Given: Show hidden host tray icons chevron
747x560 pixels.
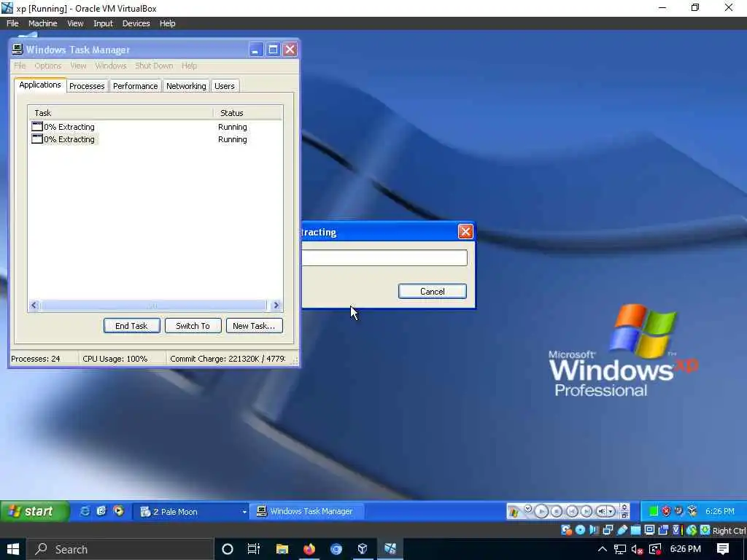Looking at the screenshot, I should pos(602,549).
